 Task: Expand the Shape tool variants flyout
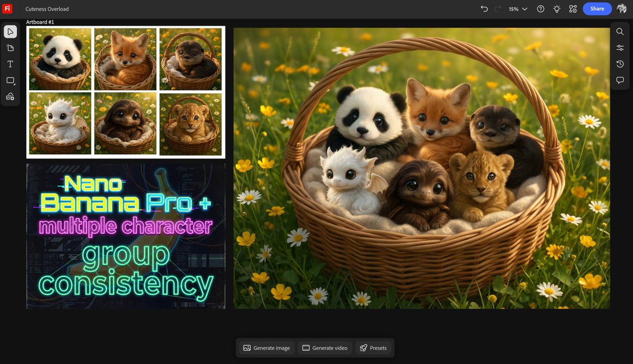pos(14,84)
